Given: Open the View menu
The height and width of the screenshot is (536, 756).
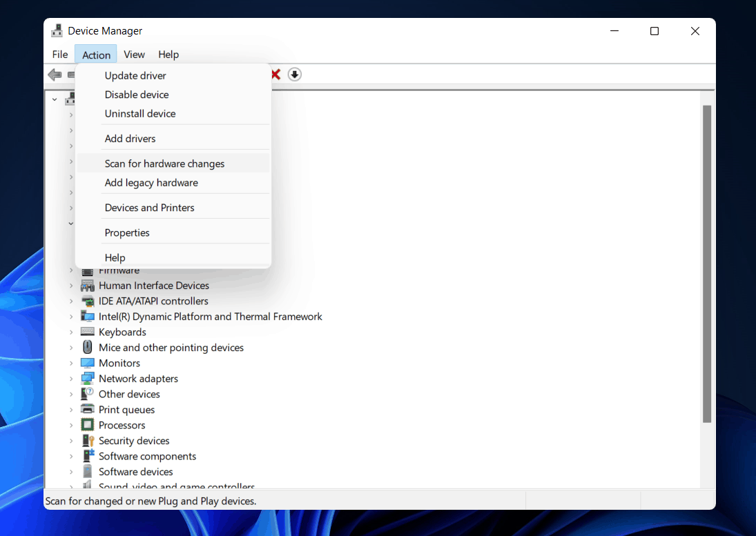Looking at the screenshot, I should 134,54.
